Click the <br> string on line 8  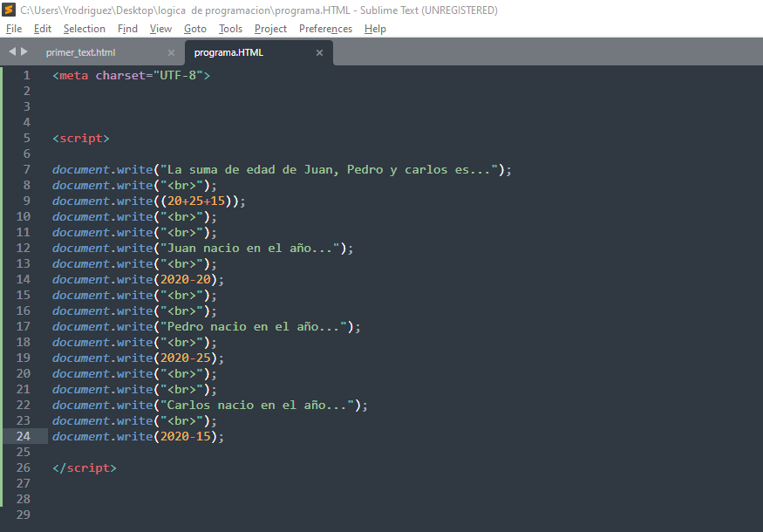pyautogui.click(x=181, y=186)
